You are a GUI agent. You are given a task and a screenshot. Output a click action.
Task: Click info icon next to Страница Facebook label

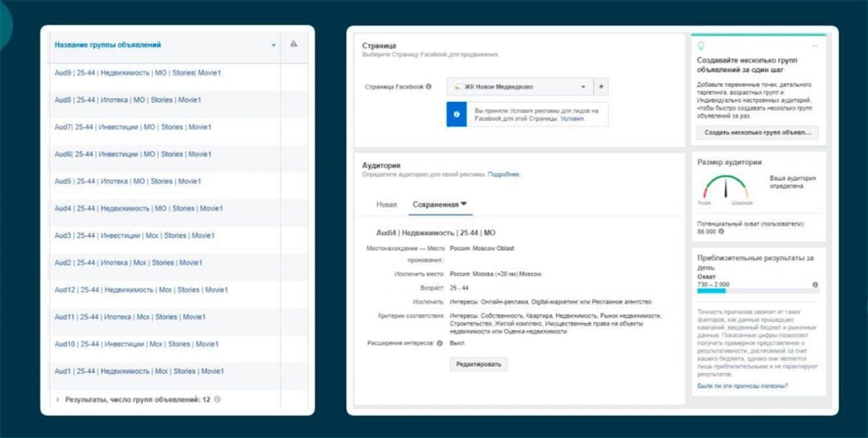click(428, 87)
